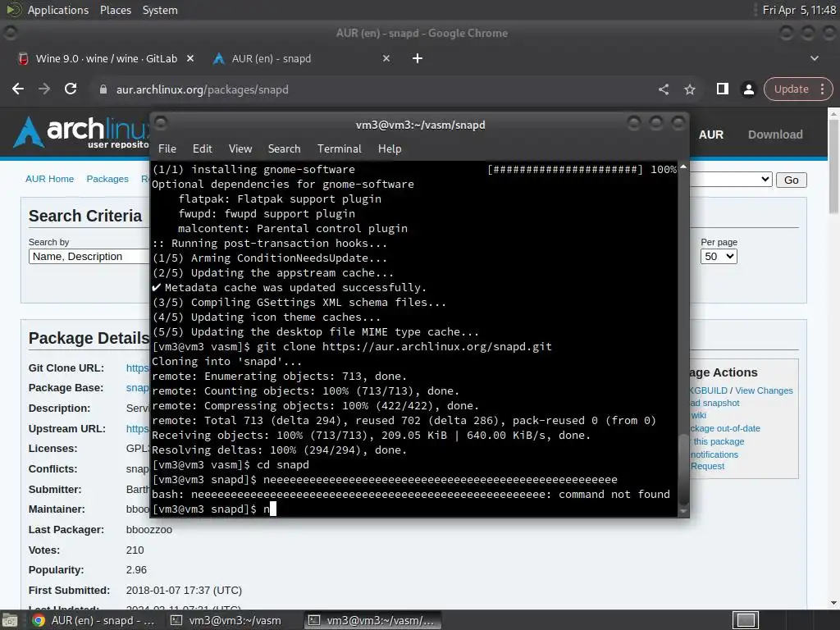
Task: Click workspace switcher in bottom panel
Action: 745,620
